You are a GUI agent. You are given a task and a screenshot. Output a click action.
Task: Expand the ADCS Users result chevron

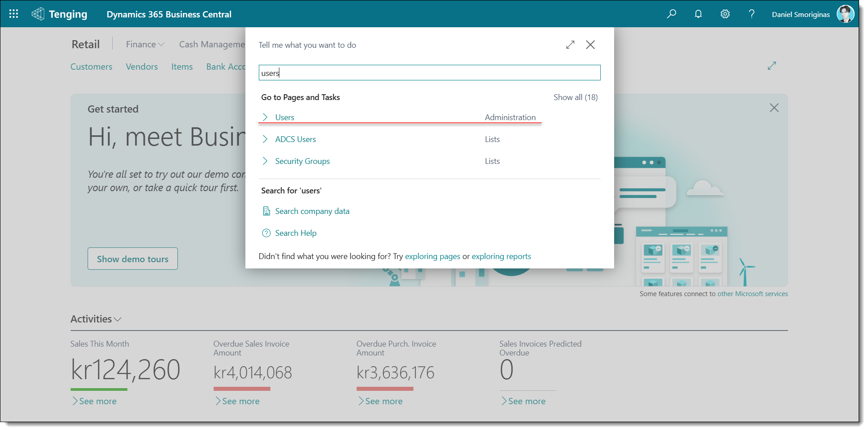265,139
